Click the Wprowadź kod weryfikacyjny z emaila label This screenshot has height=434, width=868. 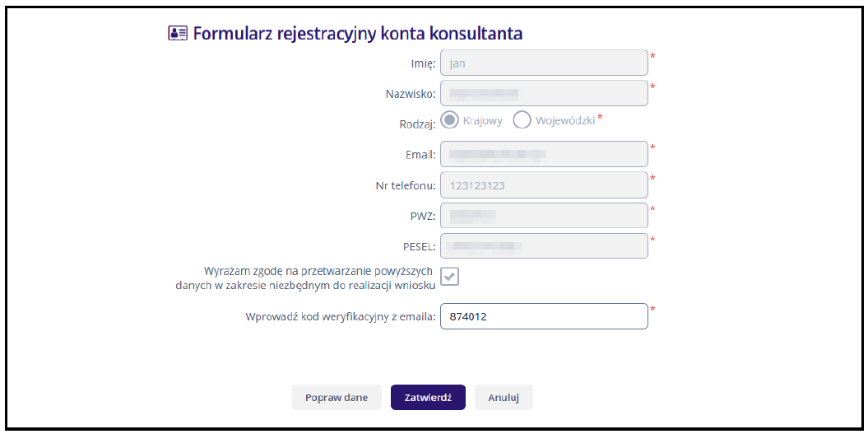tap(340, 317)
